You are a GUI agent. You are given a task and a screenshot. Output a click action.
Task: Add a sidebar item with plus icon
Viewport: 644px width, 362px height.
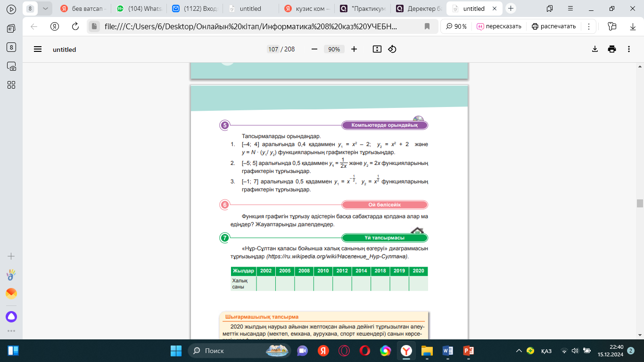tap(11, 256)
